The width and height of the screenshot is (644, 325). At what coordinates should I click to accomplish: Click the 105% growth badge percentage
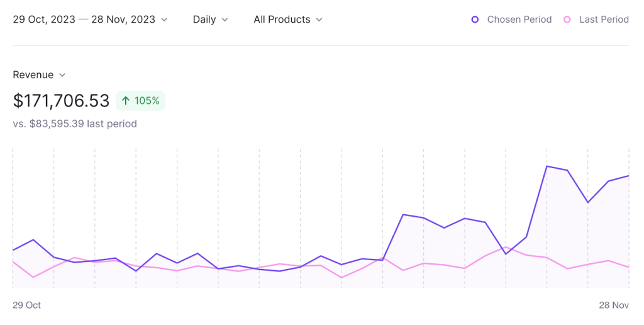(147, 101)
